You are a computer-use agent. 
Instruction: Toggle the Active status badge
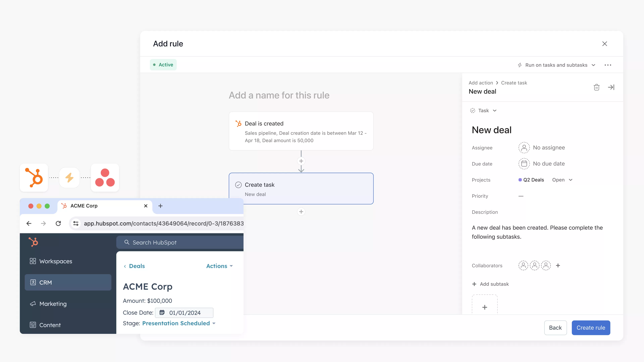(x=163, y=65)
